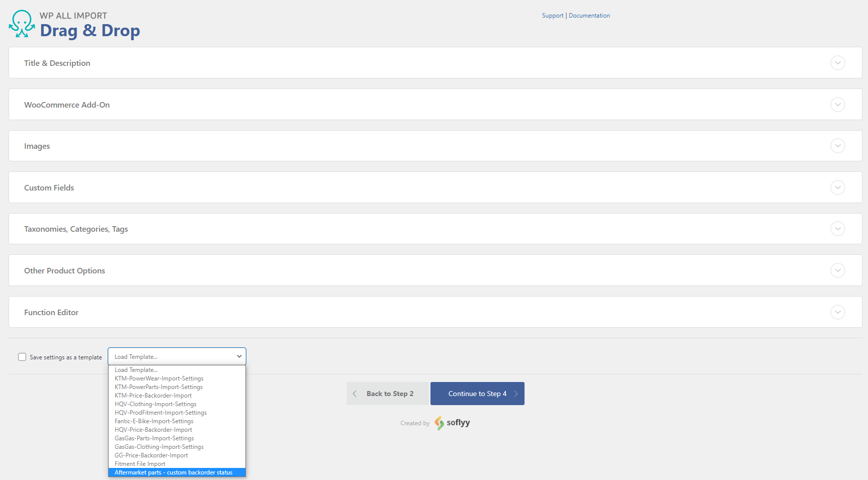Expand the Images section chevron icon

coord(837,146)
